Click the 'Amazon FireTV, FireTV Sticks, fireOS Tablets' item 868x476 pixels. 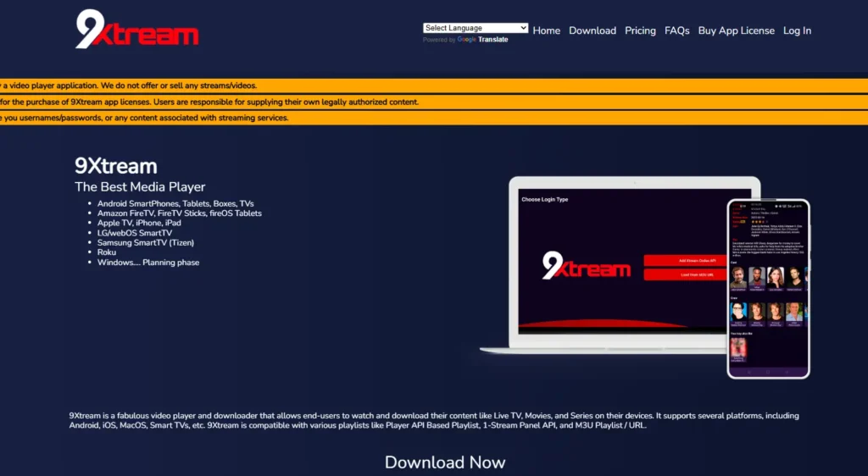(180, 213)
